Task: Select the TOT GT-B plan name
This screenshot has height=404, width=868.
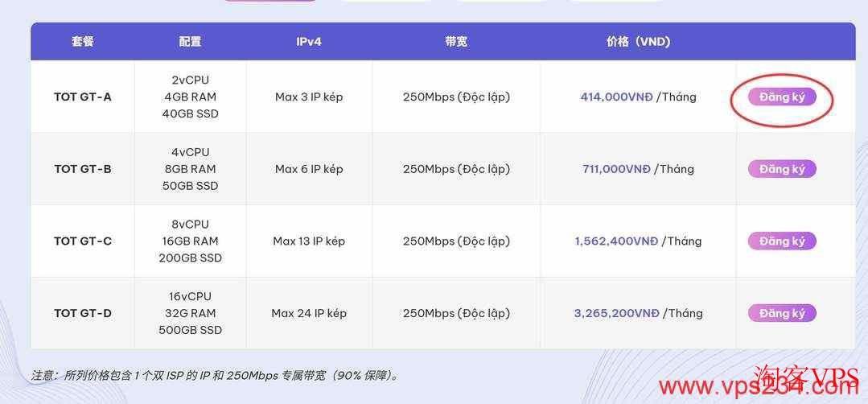Action: pos(83,169)
